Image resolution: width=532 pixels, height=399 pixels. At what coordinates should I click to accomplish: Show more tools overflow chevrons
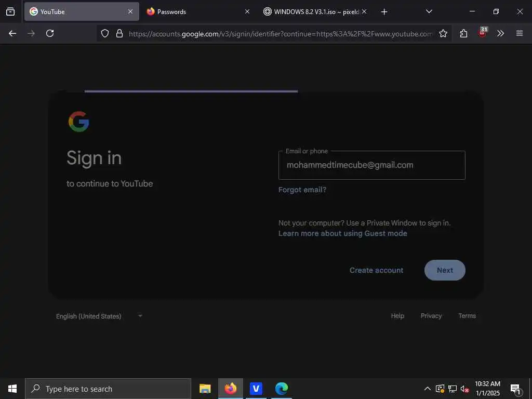pos(500,33)
